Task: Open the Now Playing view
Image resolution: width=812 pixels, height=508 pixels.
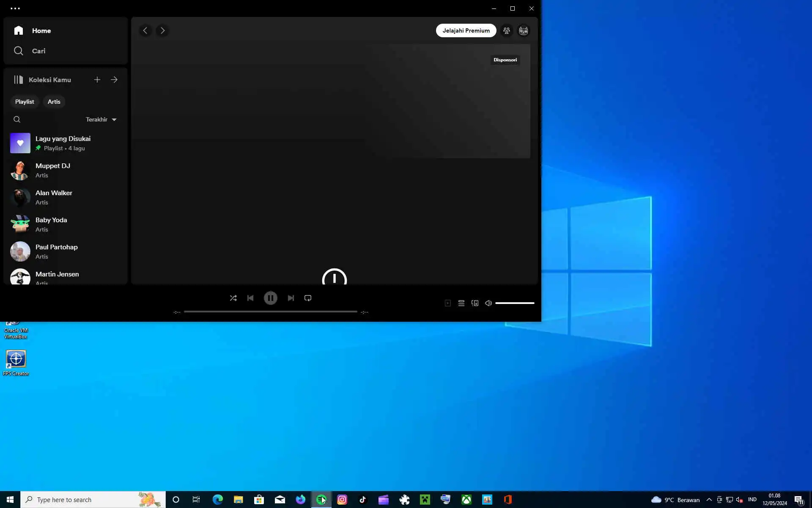Action: point(448,303)
